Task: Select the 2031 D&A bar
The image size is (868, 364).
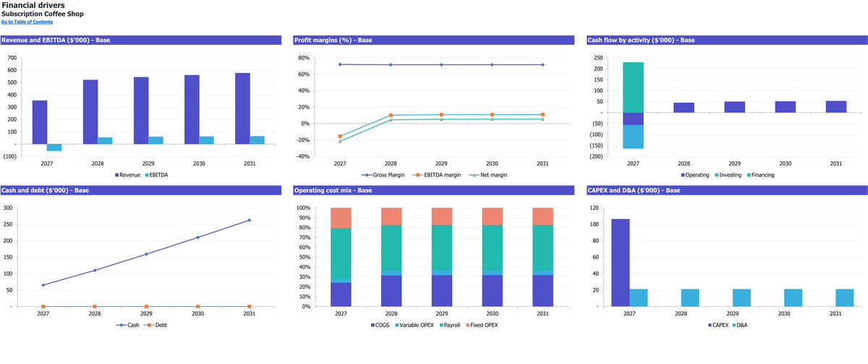Action: pos(845,298)
